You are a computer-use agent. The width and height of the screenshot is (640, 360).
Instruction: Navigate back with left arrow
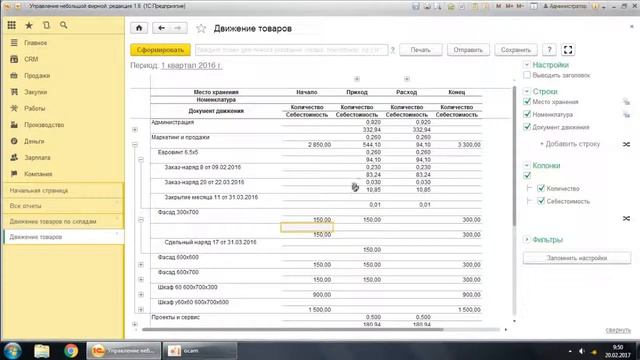(x=161, y=28)
